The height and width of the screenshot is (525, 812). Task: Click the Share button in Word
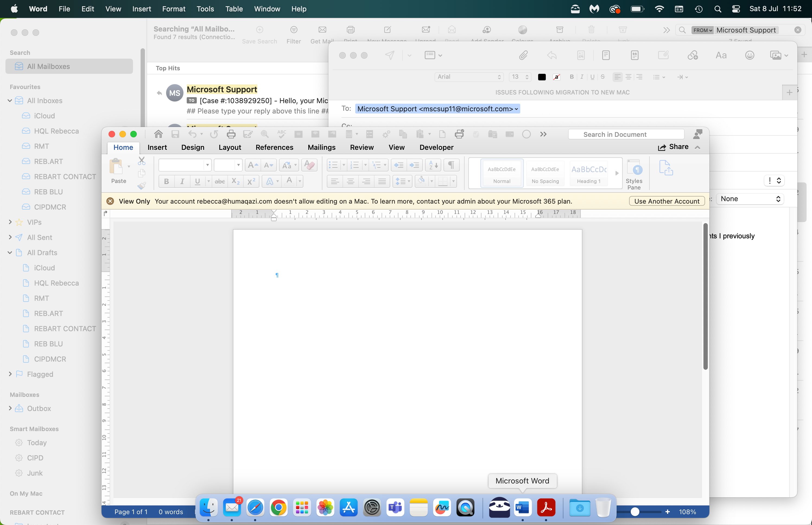[673, 147]
